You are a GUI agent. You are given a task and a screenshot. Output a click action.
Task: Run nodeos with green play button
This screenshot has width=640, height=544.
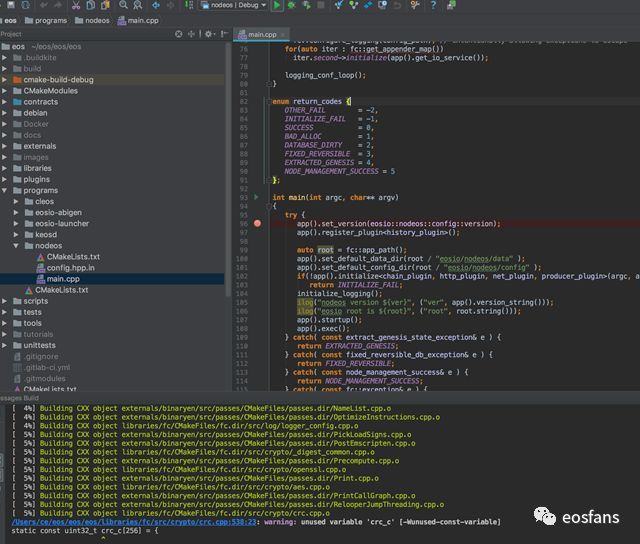pyautogui.click(x=277, y=5)
